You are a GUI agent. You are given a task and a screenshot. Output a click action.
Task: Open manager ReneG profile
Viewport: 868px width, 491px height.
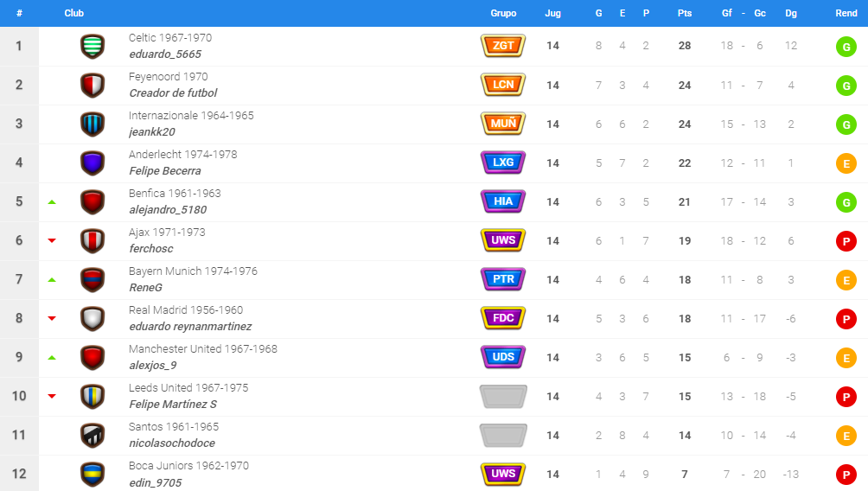(145, 287)
